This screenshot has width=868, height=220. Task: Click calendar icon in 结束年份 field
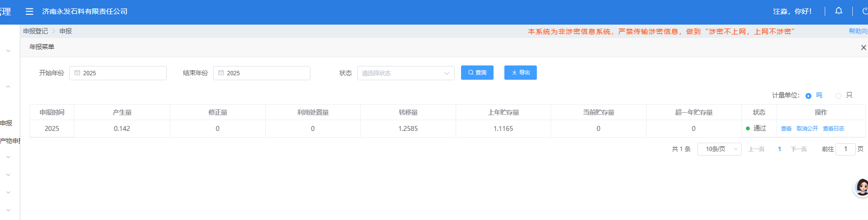click(x=221, y=73)
